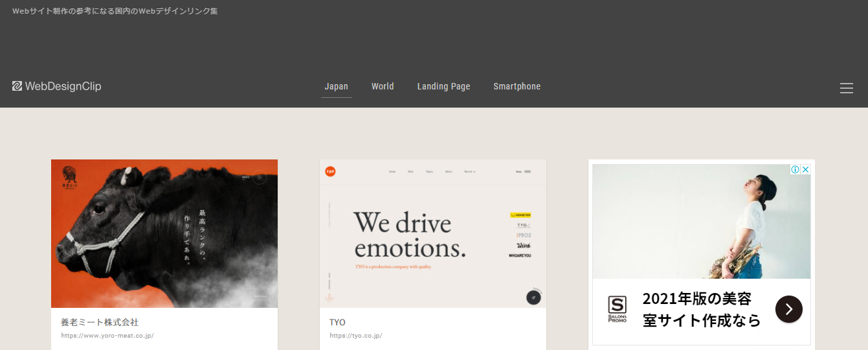Select the Japan tab
The height and width of the screenshot is (350, 868).
pos(336,86)
